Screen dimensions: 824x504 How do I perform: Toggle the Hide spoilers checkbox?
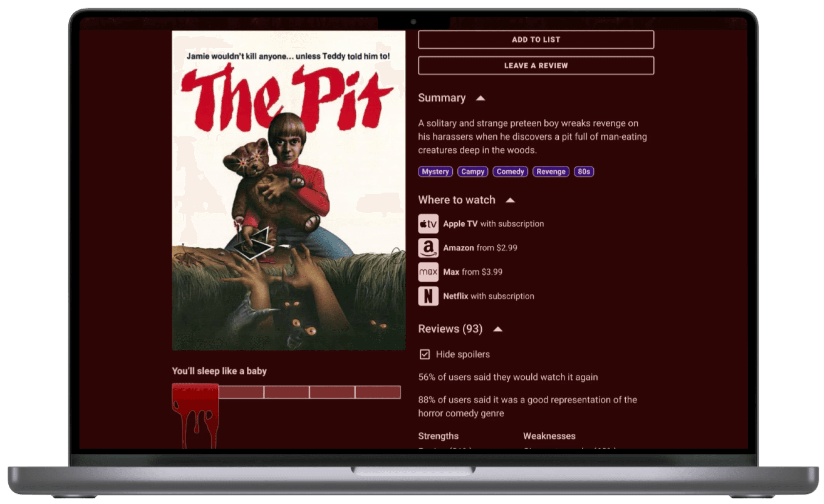tap(424, 353)
